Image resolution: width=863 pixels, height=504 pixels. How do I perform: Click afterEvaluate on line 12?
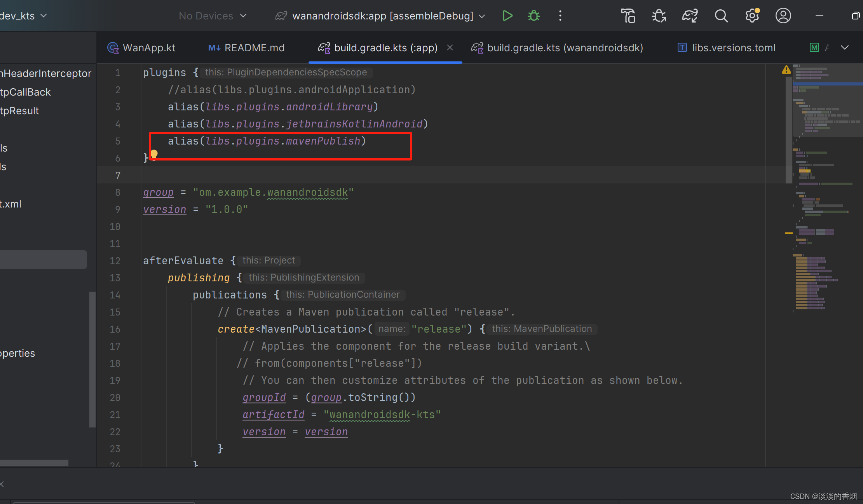tap(183, 261)
